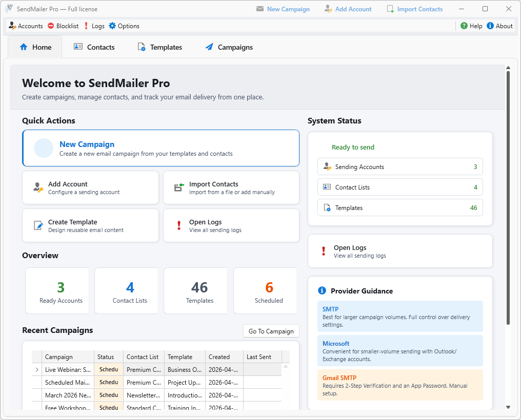Viewport: 521px width, 420px height.
Task: Switch to the Templates tab
Action: coord(160,47)
